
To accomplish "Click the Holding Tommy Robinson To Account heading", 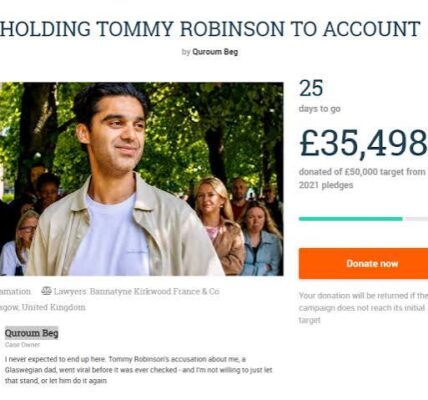I will pos(210,29).
